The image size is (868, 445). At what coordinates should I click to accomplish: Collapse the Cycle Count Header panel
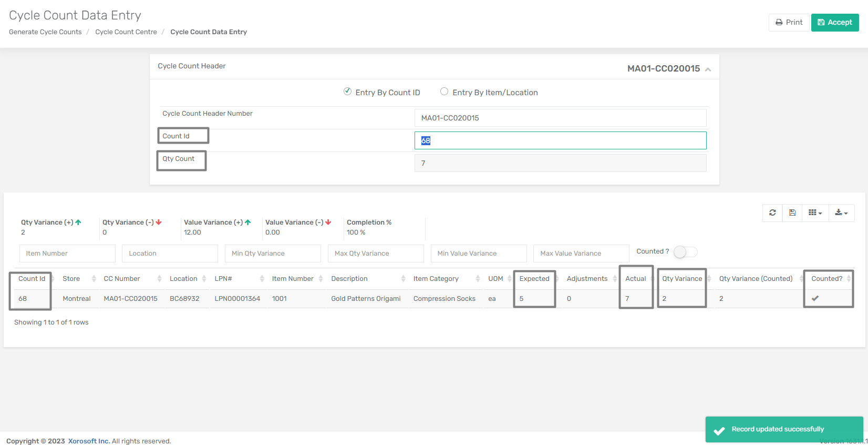pos(708,69)
